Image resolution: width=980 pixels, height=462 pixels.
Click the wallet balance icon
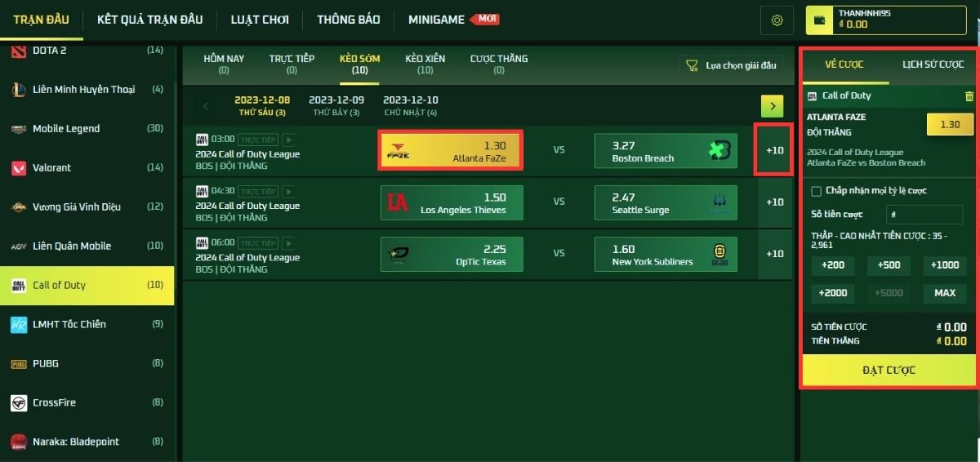821,20
